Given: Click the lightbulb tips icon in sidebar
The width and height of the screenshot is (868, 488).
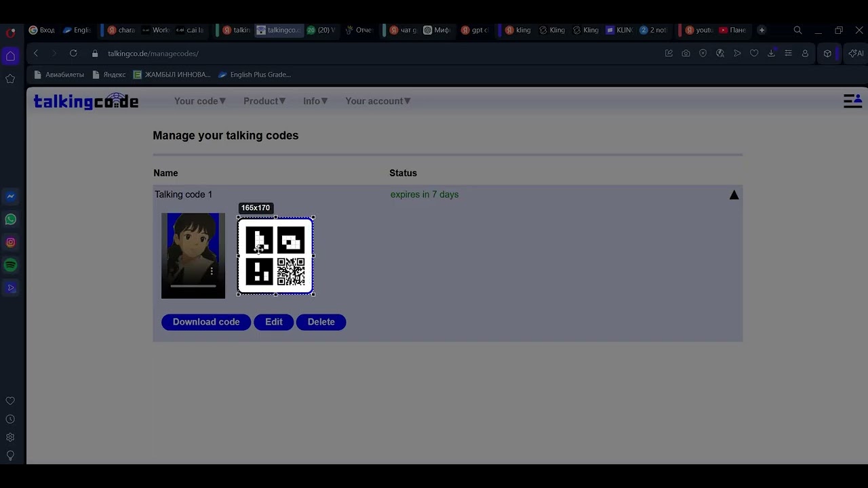Looking at the screenshot, I should point(10,456).
